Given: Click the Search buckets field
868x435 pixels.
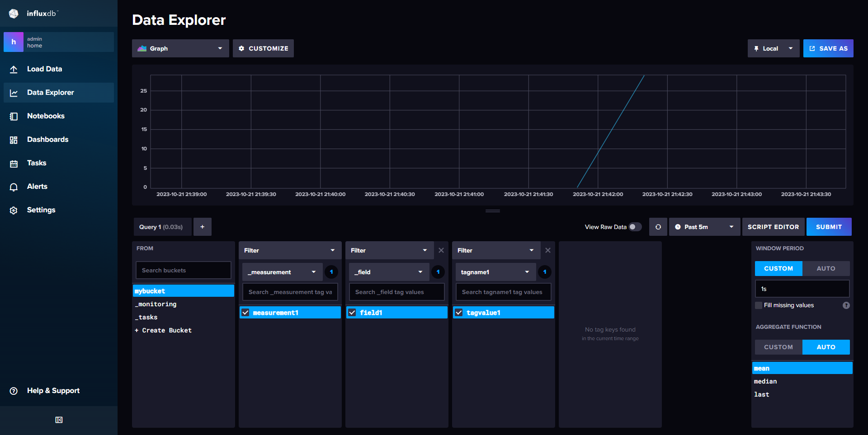Looking at the screenshot, I should [x=184, y=270].
